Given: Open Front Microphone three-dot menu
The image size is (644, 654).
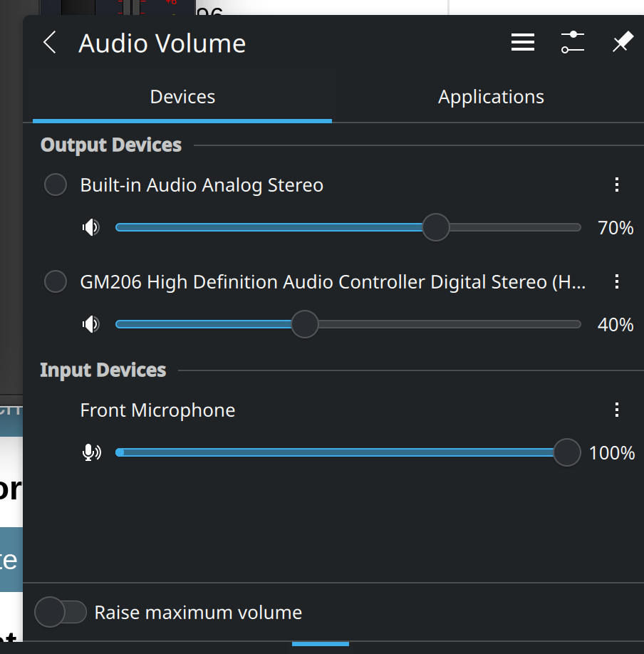Looking at the screenshot, I should click(x=617, y=410).
